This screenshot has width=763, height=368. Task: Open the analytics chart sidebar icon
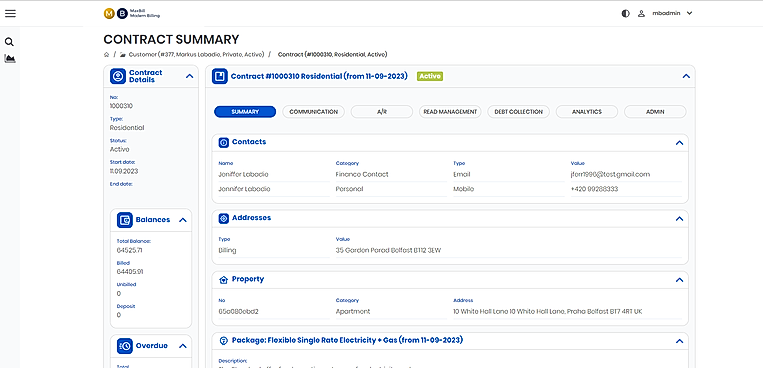tap(9, 58)
